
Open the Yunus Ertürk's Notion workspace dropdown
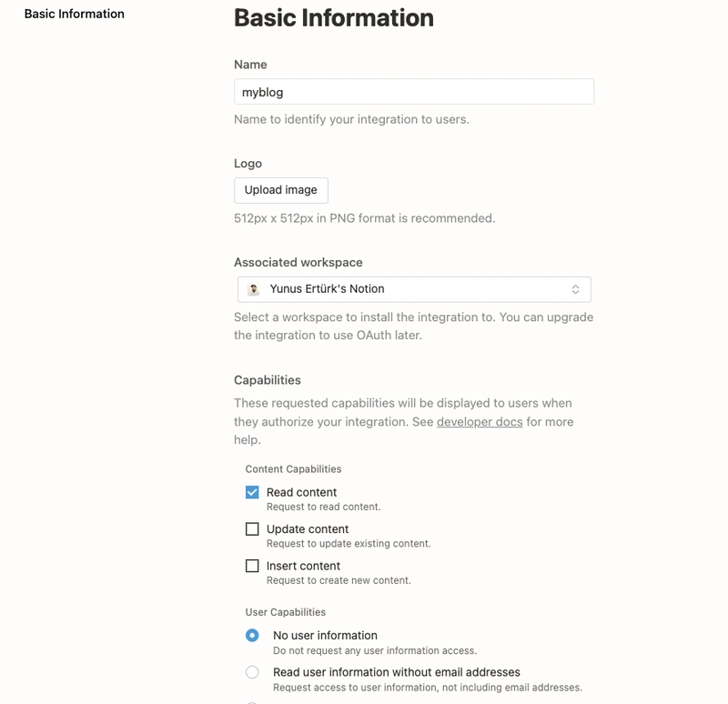(x=414, y=289)
